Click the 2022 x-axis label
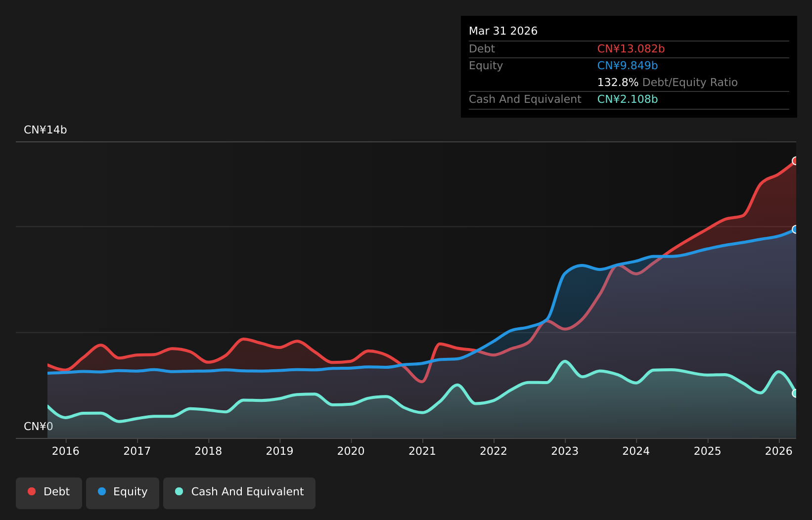The height and width of the screenshot is (520, 812). coord(494,451)
